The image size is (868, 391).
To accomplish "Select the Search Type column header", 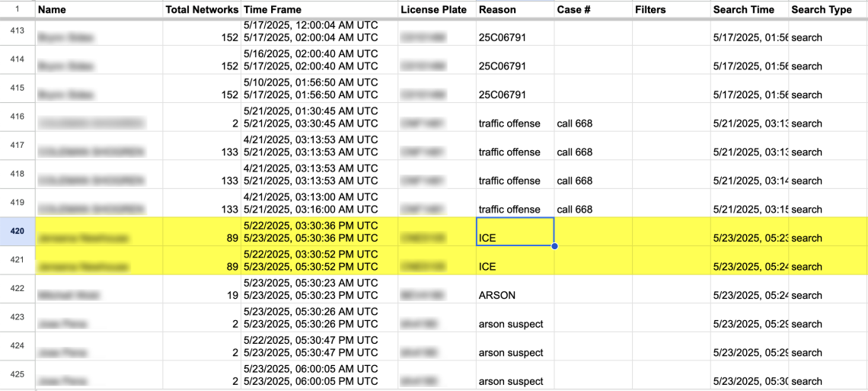I will [x=828, y=10].
